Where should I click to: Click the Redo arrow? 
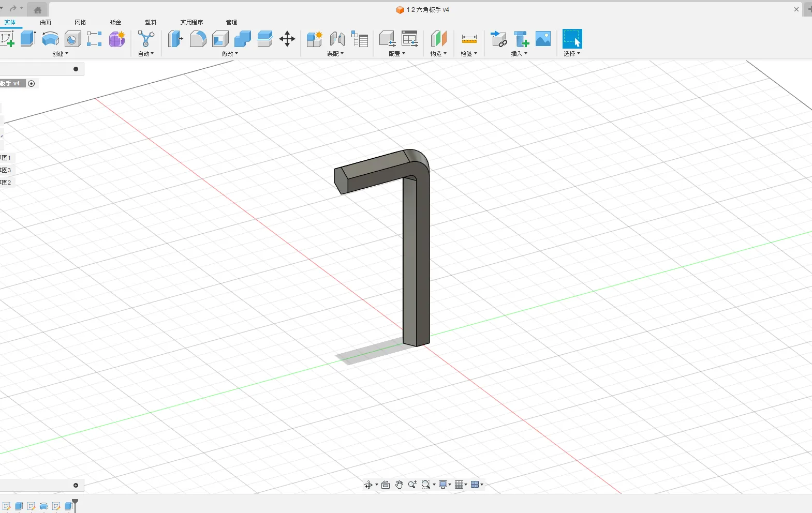pyautogui.click(x=13, y=8)
